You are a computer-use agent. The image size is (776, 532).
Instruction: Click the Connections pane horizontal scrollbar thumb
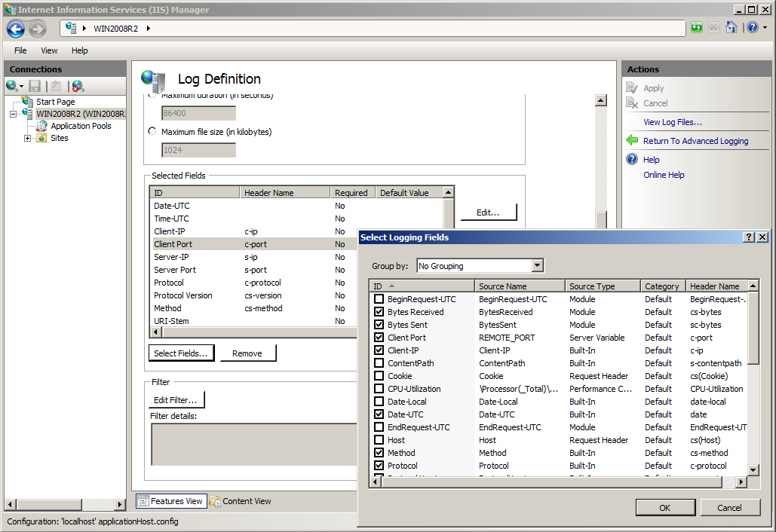[x=48, y=504]
